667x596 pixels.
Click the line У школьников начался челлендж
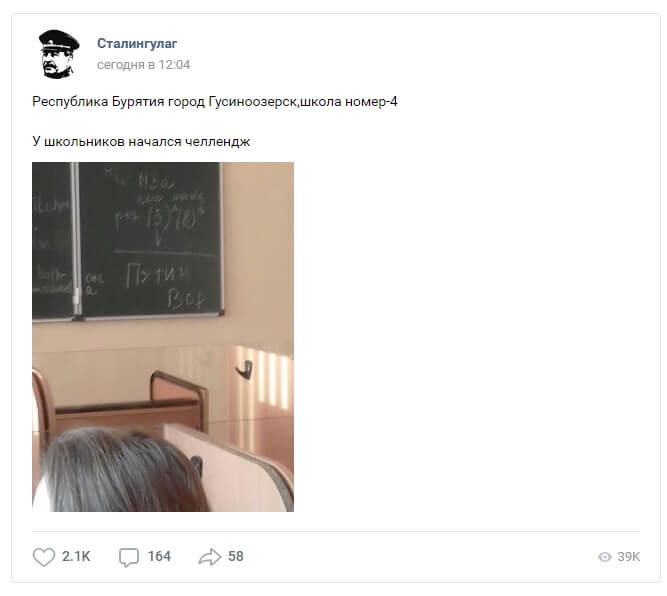point(141,141)
